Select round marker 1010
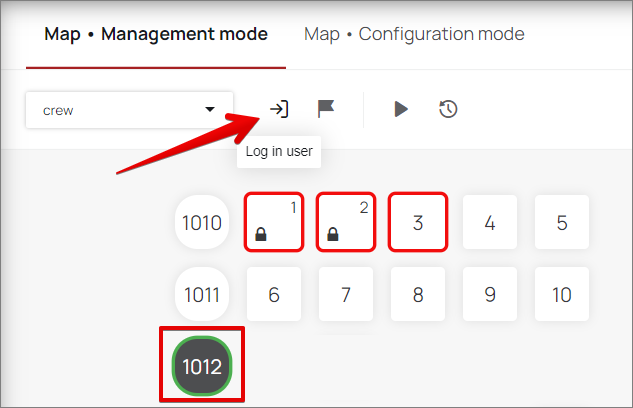The image size is (633, 408). 203,222
